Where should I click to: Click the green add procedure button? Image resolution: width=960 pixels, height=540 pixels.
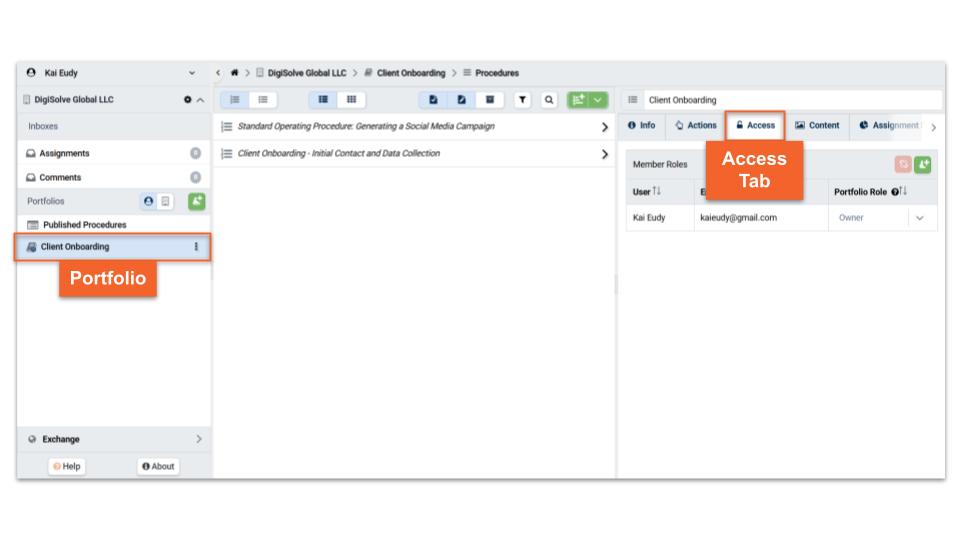pos(578,100)
